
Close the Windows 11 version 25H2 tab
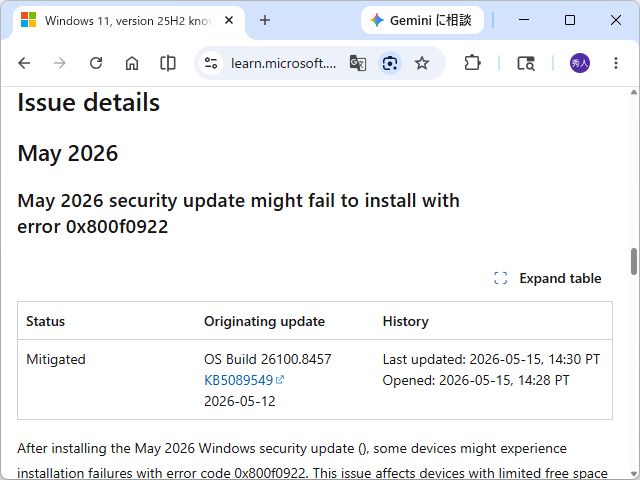[x=229, y=20]
